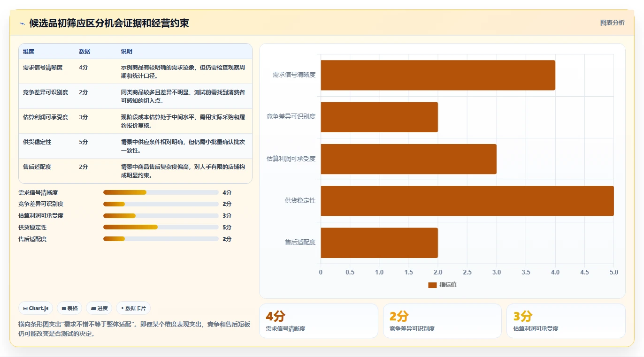Viewport: 644px width, 357px height.
Task: Click the 需求信号清晰度 chart bar
Action: coord(438,75)
